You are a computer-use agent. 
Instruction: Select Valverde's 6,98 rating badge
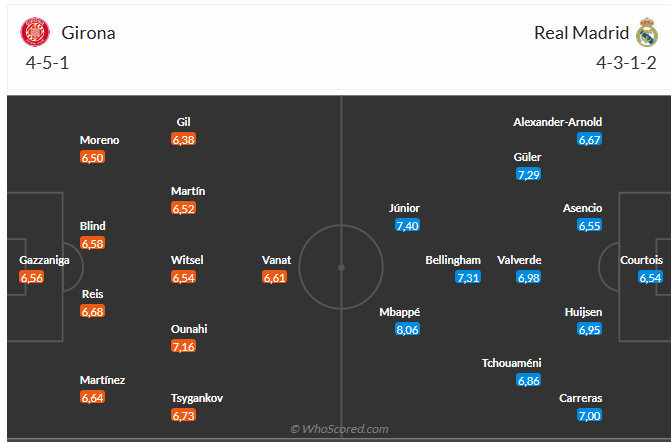529,277
